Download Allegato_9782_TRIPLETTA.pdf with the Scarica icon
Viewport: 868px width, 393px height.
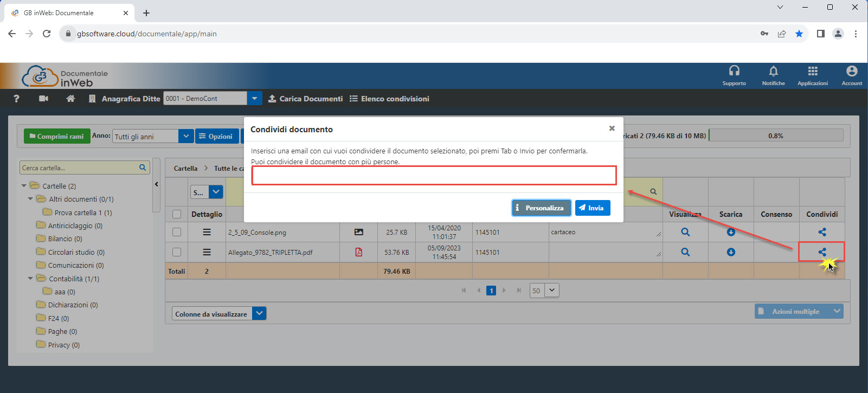pos(731,252)
